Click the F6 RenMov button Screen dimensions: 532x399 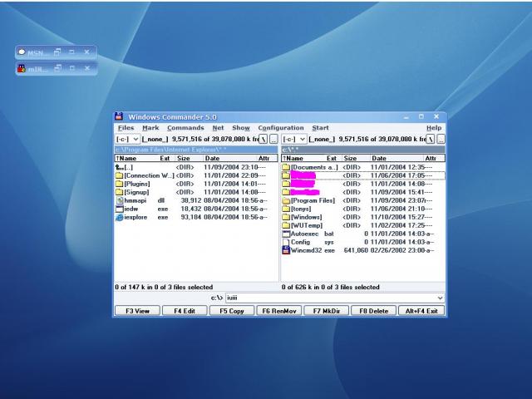point(279,311)
